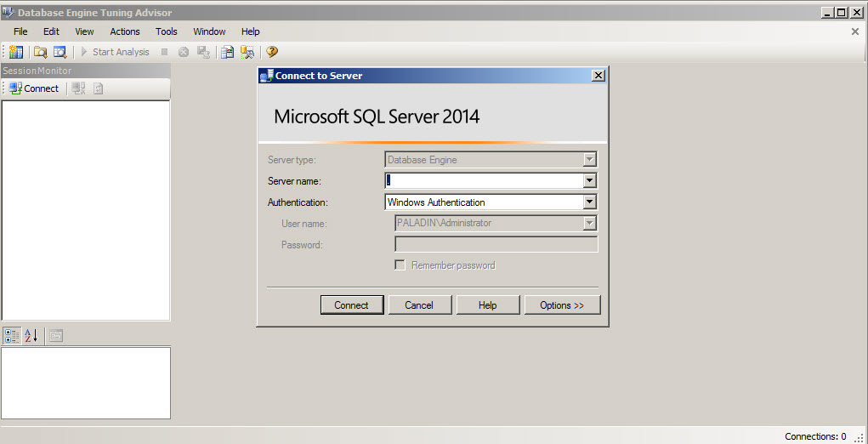
Task: Open the Actions menu
Action: [125, 31]
